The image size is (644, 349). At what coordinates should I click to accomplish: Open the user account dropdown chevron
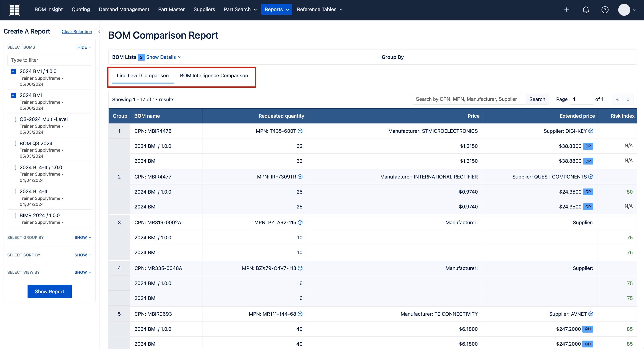click(x=635, y=10)
